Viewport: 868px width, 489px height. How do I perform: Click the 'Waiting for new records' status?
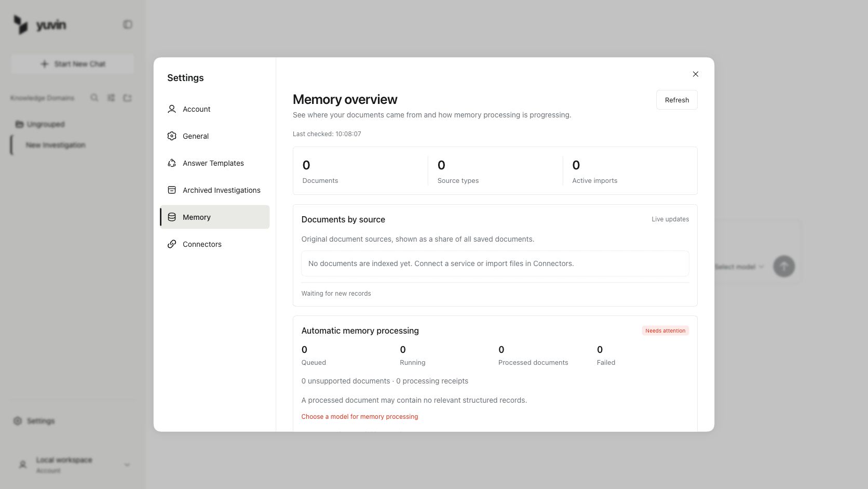tap(336, 294)
